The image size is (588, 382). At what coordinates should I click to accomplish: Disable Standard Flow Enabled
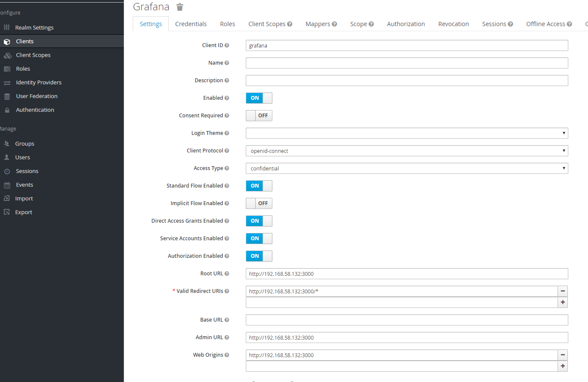tap(259, 186)
